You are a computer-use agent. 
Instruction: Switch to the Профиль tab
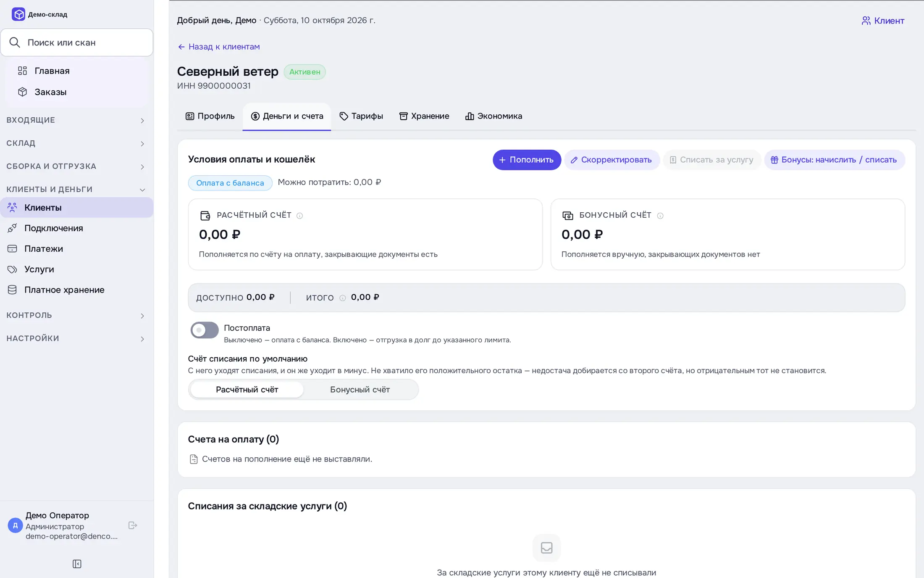pyautogui.click(x=210, y=116)
